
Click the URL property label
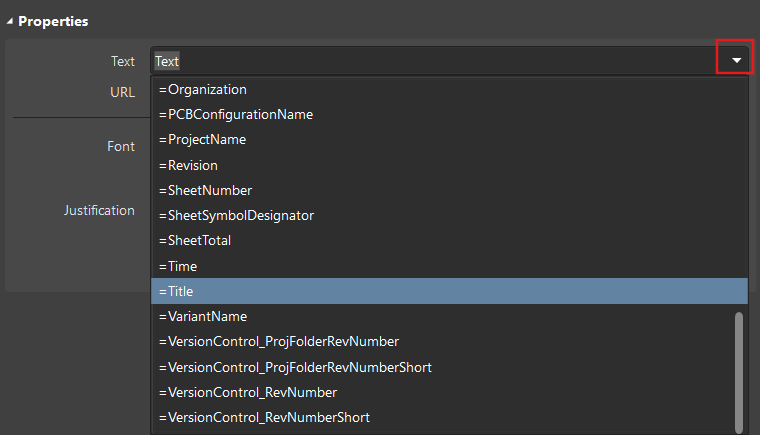pos(122,92)
